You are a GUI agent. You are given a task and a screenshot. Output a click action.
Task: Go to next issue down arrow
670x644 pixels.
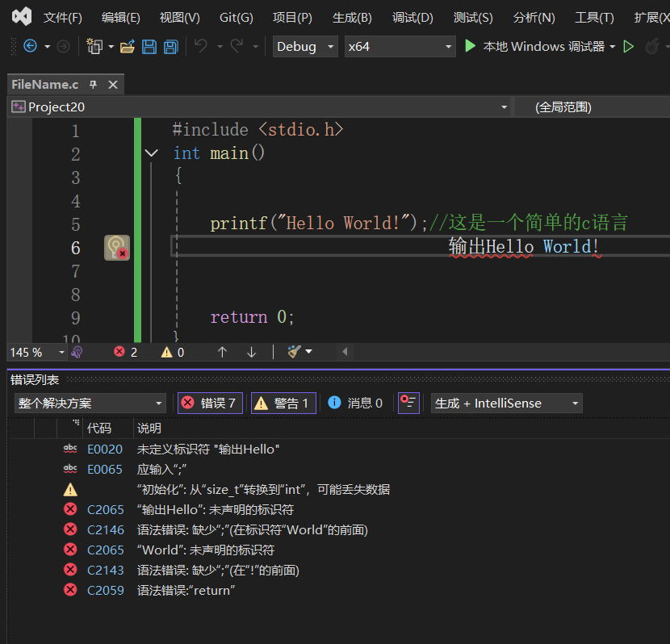tap(251, 352)
